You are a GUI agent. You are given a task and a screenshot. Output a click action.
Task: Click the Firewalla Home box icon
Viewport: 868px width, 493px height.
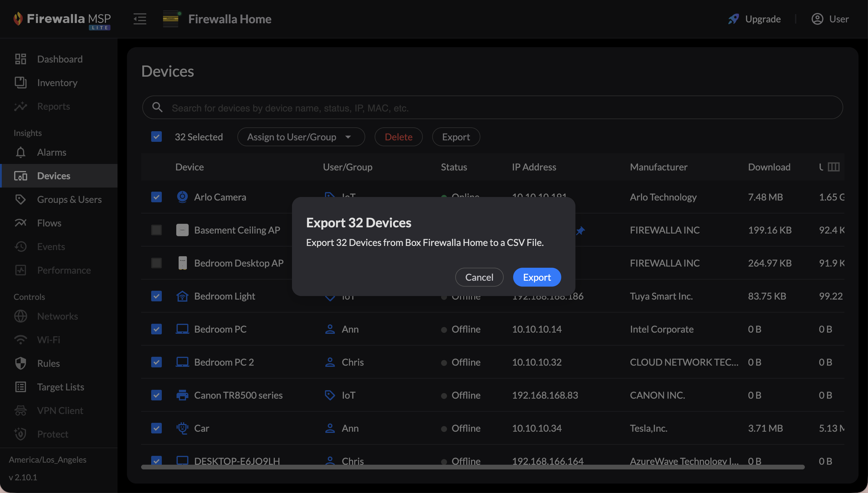pyautogui.click(x=171, y=19)
